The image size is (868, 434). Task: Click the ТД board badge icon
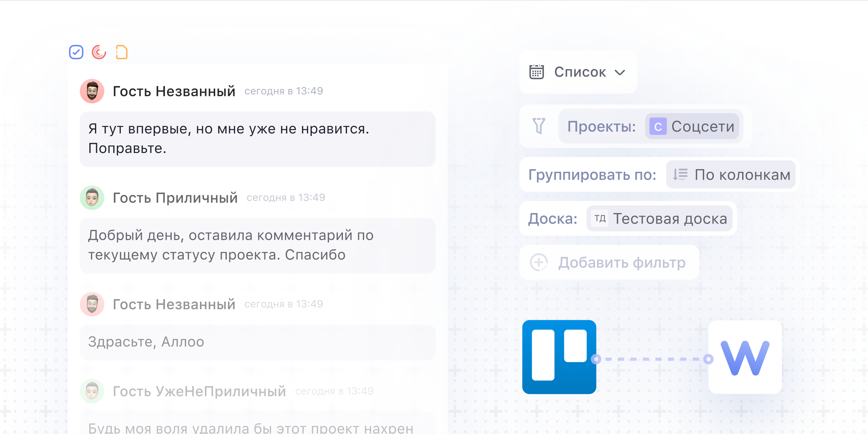[600, 218]
